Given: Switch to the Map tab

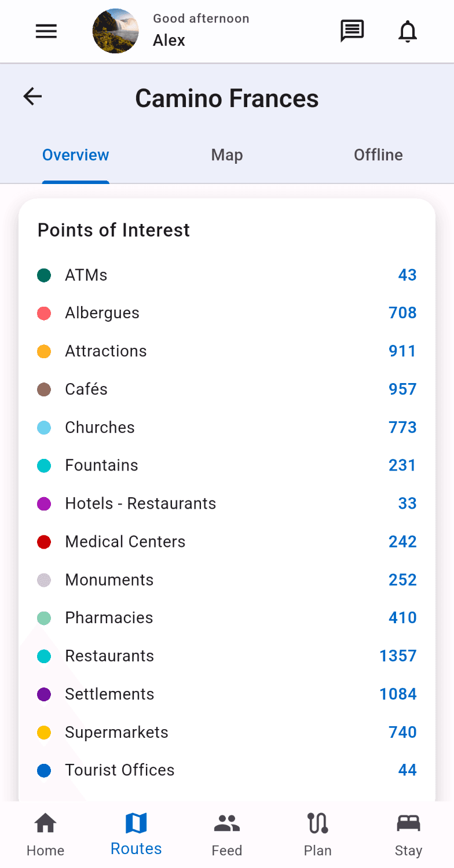Looking at the screenshot, I should (x=227, y=155).
